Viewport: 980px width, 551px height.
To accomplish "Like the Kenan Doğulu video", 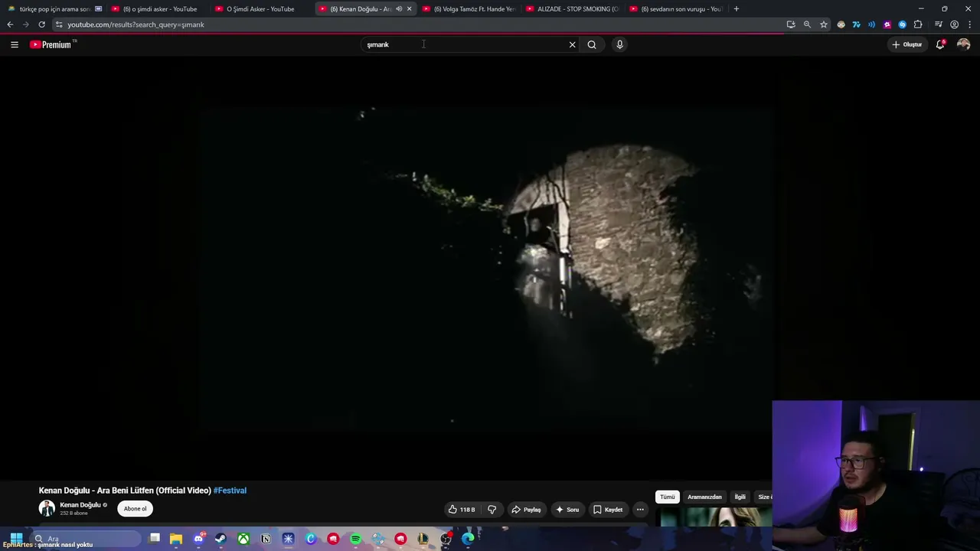I will coord(462,510).
